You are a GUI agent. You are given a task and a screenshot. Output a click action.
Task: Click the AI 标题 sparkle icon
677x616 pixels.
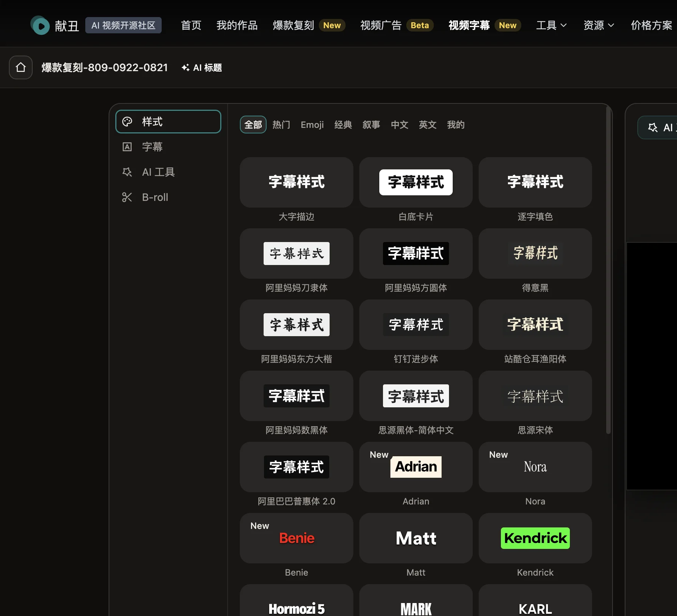pos(185,67)
